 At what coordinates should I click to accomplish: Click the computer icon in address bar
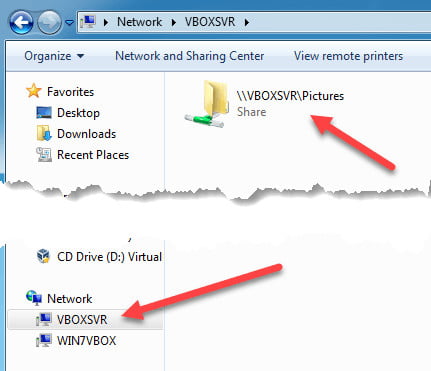coord(88,22)
